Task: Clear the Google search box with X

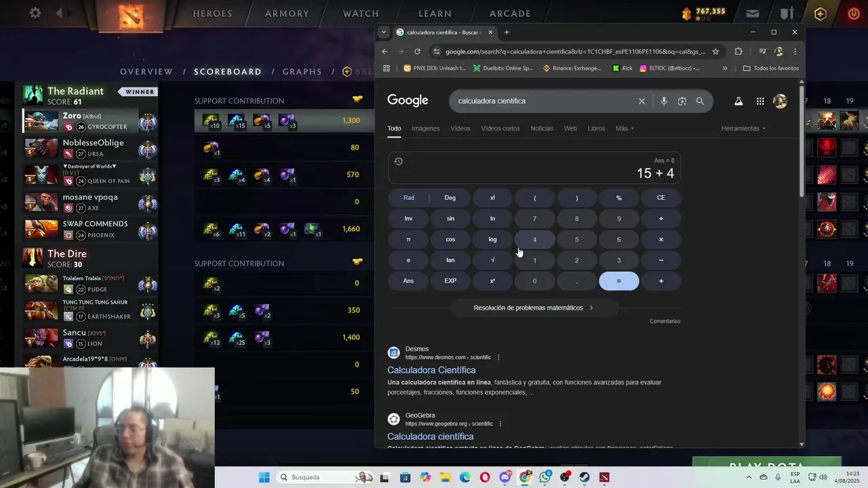Action: [x=642, y=101]
